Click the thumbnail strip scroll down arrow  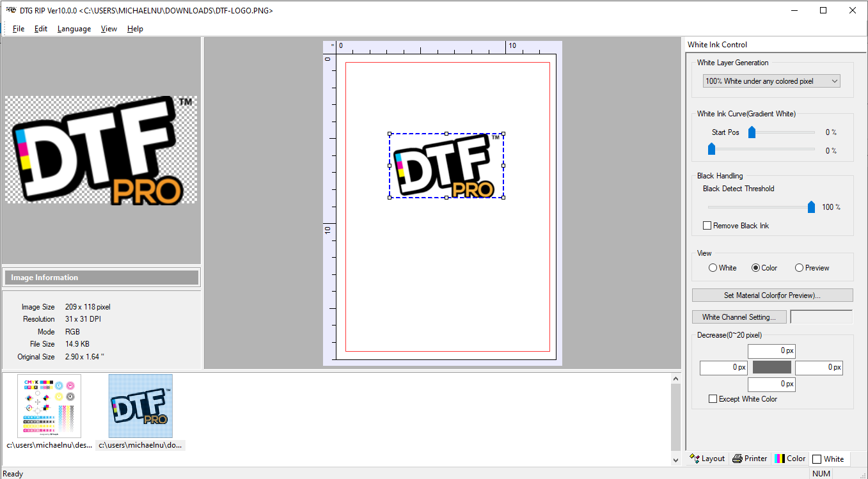tap(676, 460)
